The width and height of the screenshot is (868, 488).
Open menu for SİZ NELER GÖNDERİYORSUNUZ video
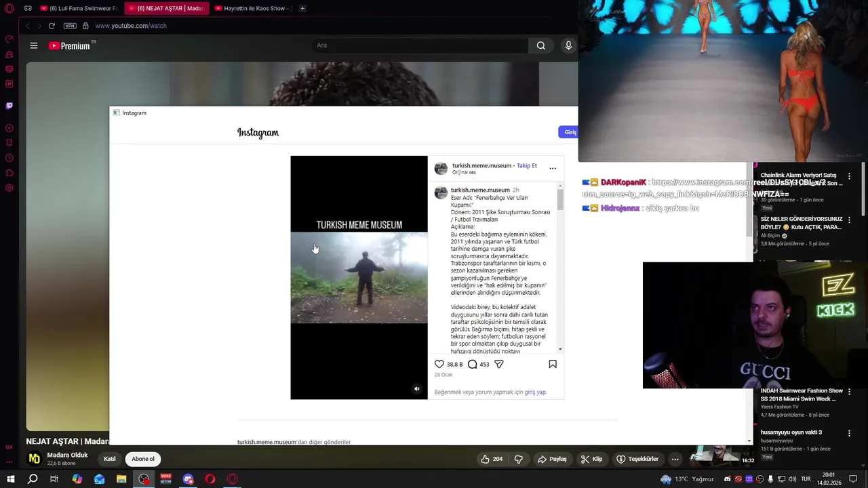click(x=849, y=220)
